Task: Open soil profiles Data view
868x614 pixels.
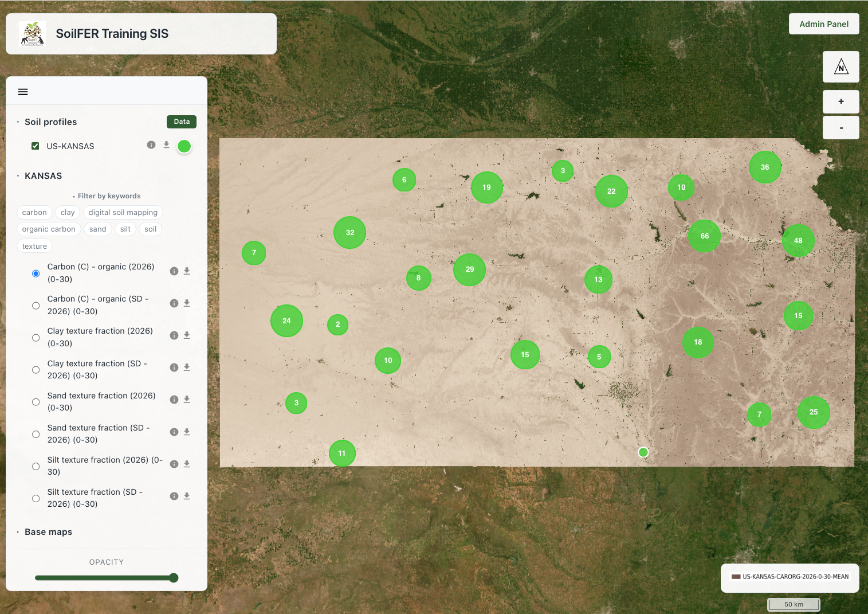Action: pos(182,122)
